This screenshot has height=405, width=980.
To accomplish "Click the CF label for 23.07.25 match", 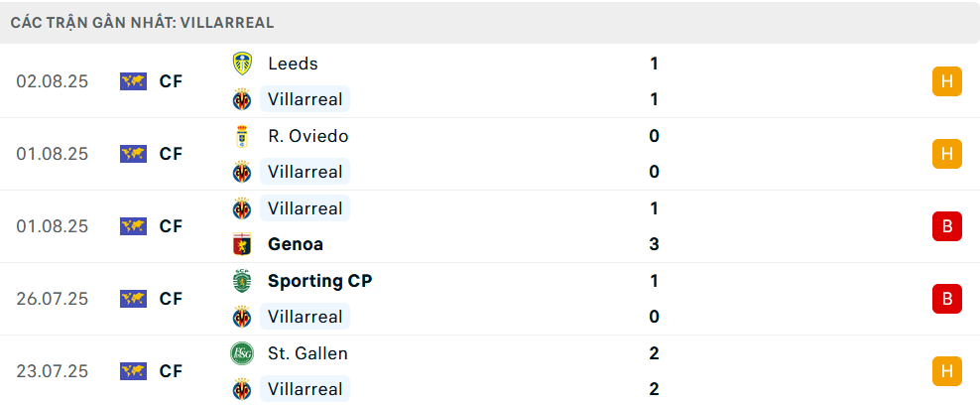I will pos(171,371).
